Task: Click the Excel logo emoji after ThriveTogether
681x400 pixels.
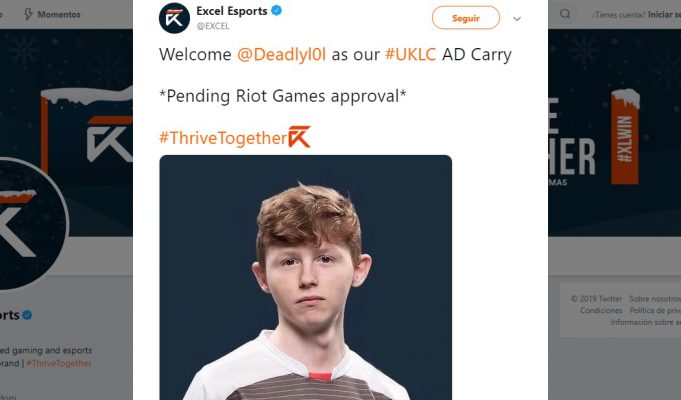Action: click(x=300, y=137)
